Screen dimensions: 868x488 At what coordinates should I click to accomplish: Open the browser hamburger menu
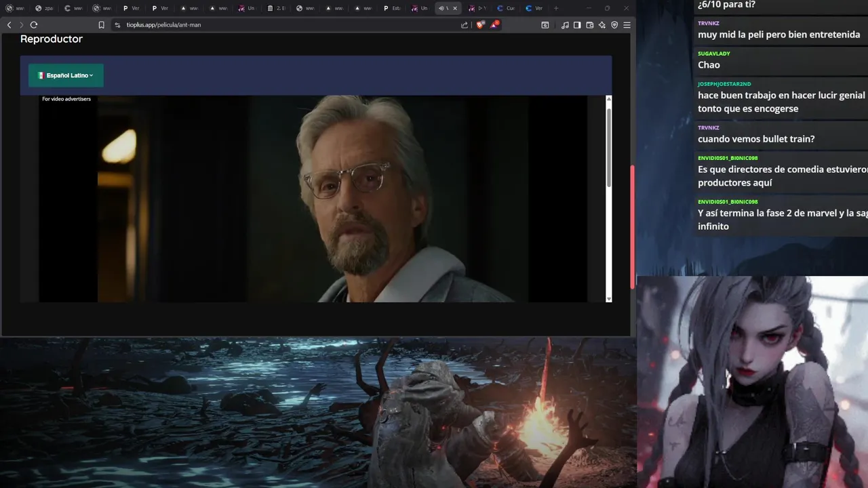(627, 25)
